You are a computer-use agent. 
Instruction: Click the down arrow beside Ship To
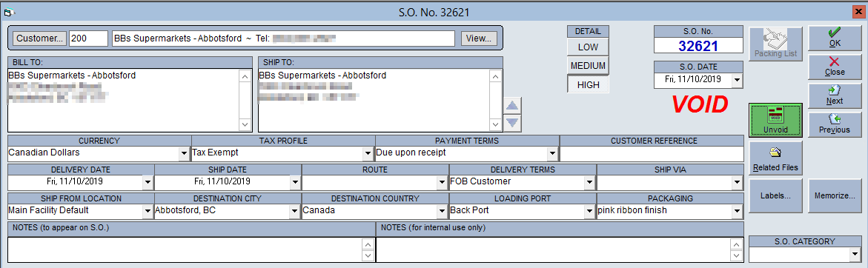point(513,123)
